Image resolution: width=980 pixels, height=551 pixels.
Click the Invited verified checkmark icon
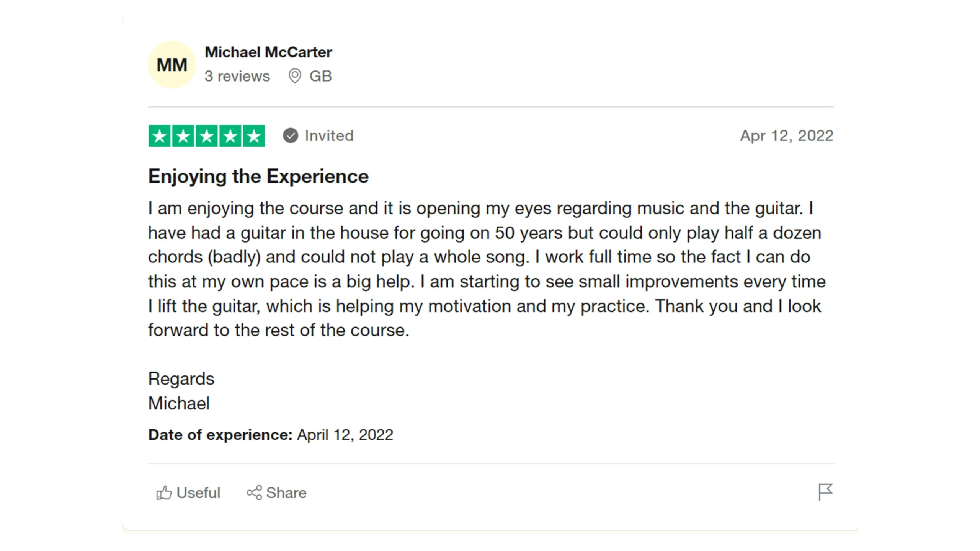291,135
